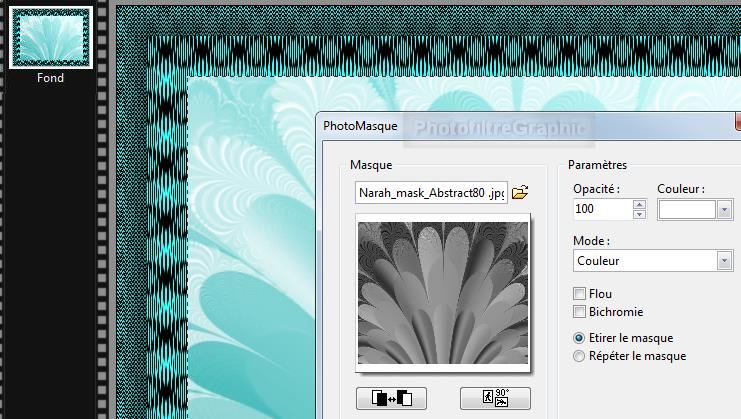Open the Couleur dropdown arrow
Image resolution: width=741 pixels, height=419 pixels.
[x=724, y=209]
